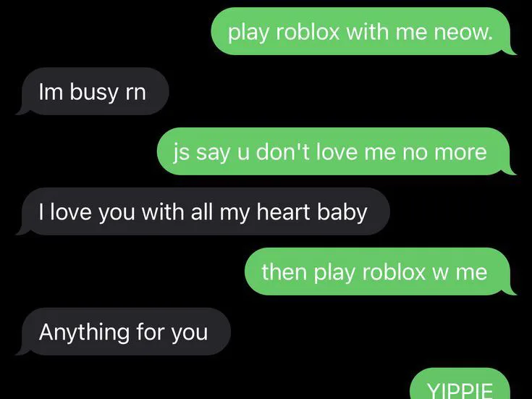Tap the word 'play' in the top message
The height and width of the screenshot is (399, 532).
248,33
